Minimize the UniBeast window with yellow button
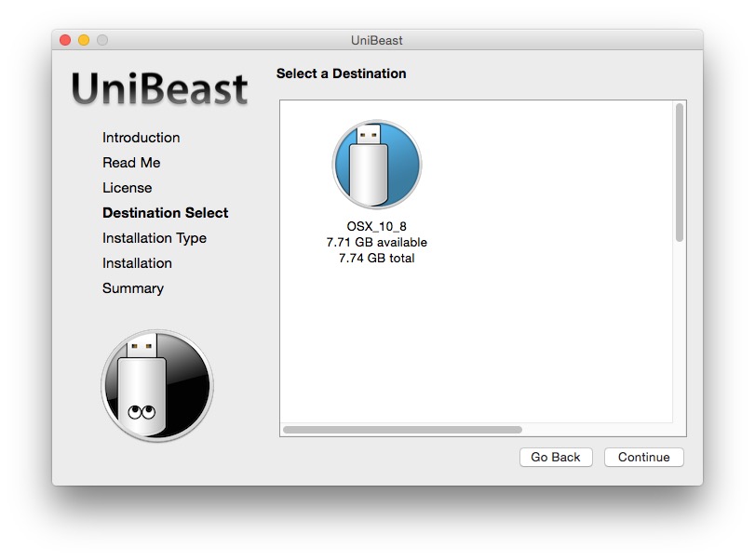 (84, 40)
